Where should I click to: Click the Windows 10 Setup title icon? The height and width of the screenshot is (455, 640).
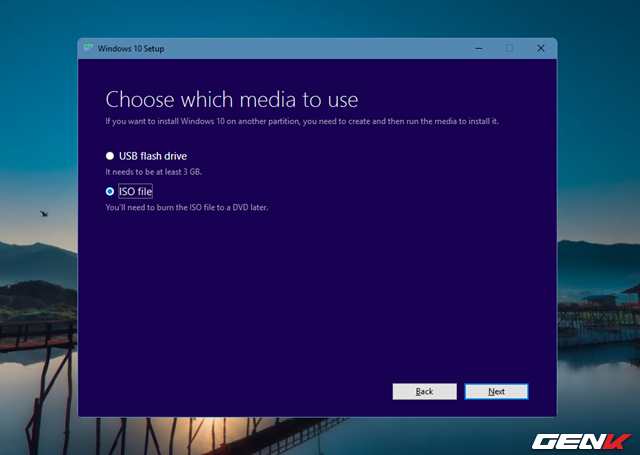pos(88,48)
